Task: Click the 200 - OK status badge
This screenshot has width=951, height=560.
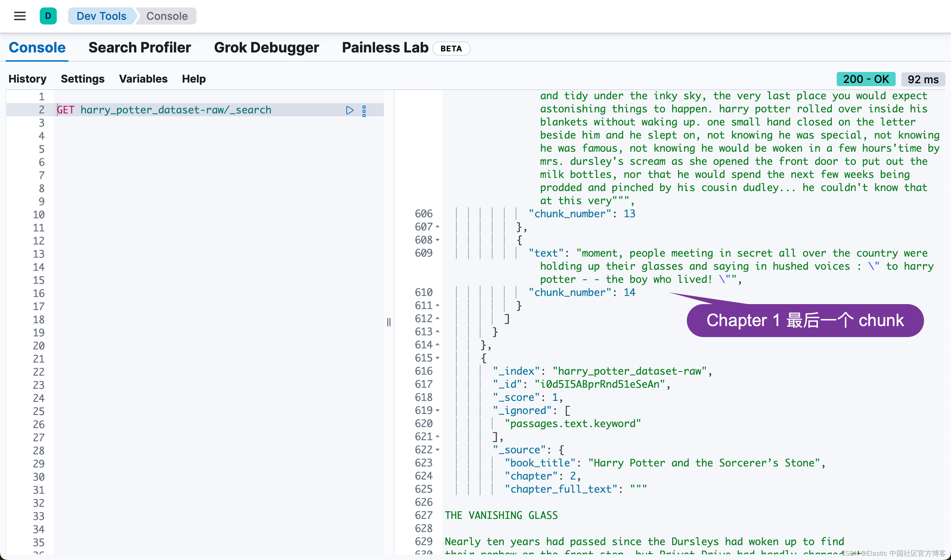Action: coord(865,79)
